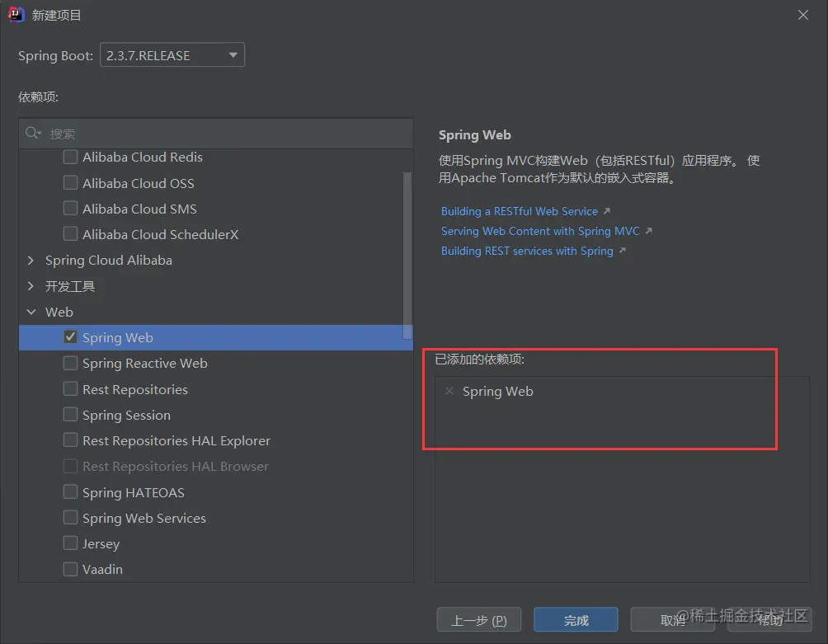The height and width of the screenshot is (644, 828).
Task: Click the external arrow beside Building a RESTful Web Service
Action: tap(607, 211)
